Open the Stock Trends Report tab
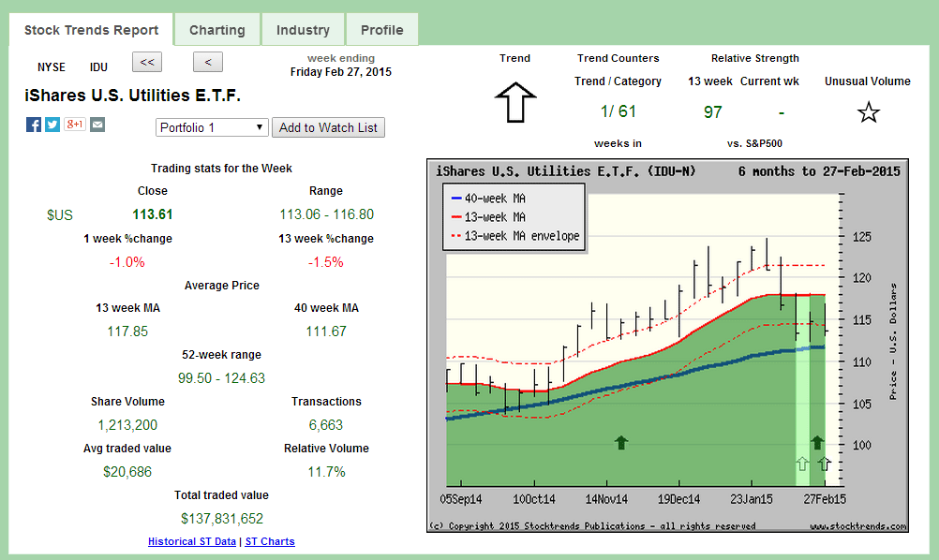This screenshot has width=939, height=560. pos(91,30)
